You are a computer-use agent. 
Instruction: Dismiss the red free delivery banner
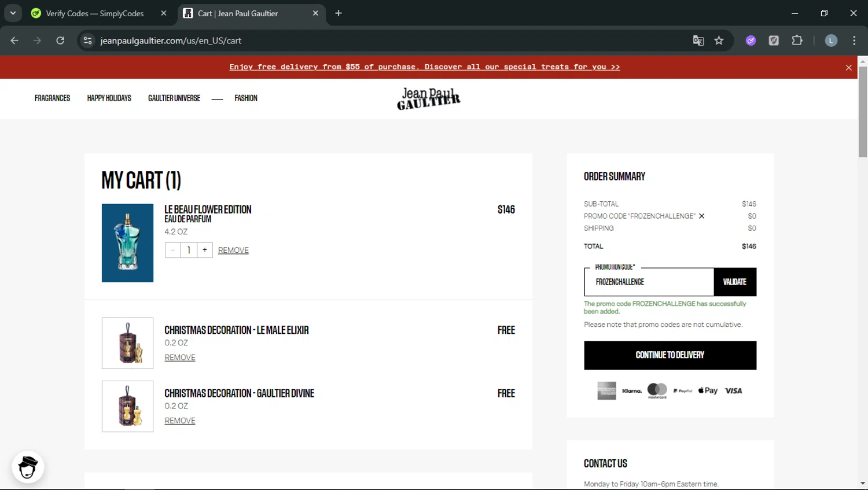point(848,68)
